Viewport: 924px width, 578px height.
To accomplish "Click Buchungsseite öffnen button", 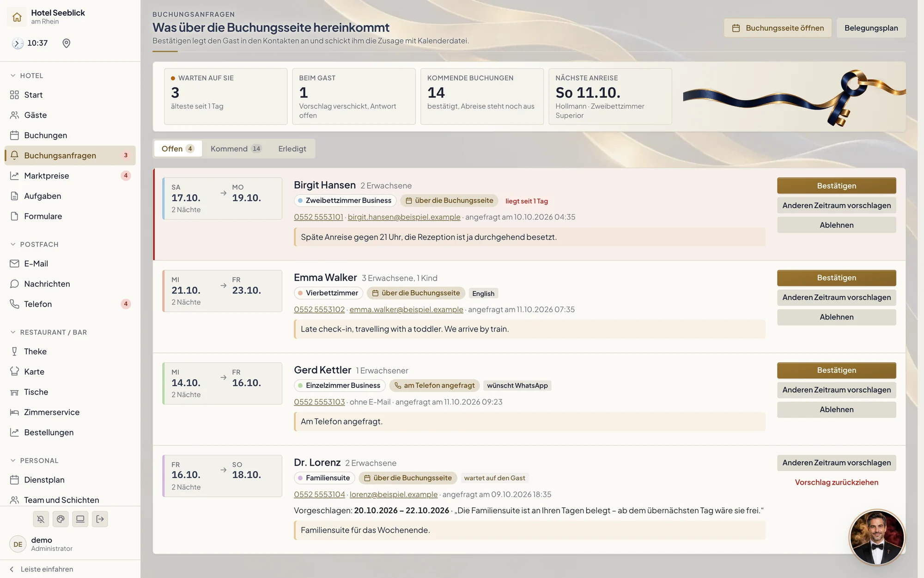I will coord(778,28).
